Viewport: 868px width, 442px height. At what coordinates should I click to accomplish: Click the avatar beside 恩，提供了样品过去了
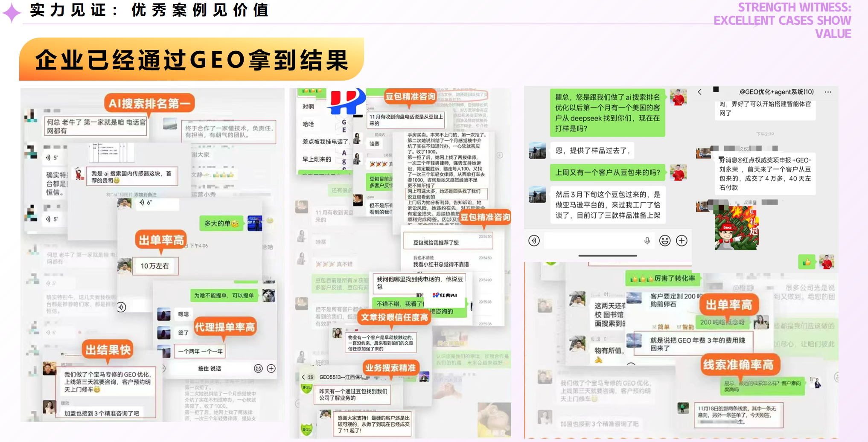pos(537,151)
